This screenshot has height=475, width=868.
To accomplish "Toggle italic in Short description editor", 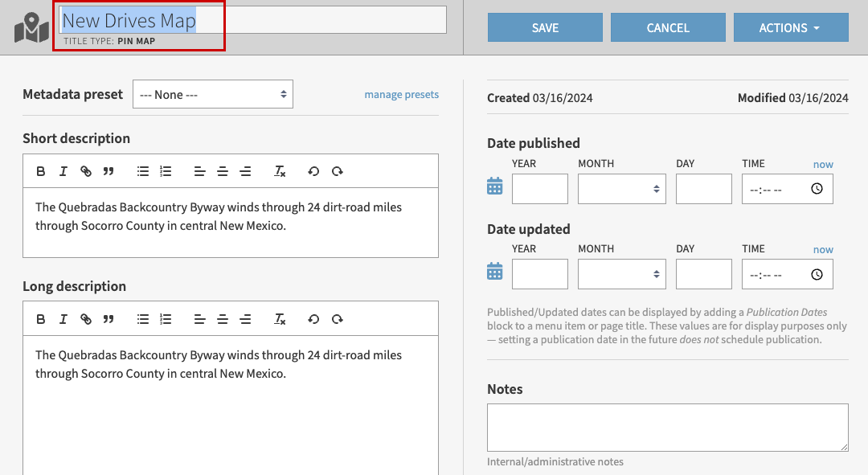I will click(x=63, y=171).
